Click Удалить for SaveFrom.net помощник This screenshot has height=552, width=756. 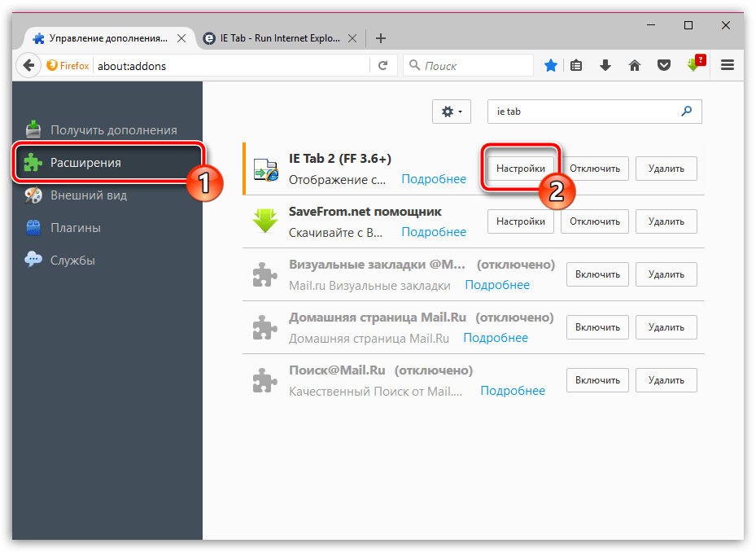coord(666,221)
